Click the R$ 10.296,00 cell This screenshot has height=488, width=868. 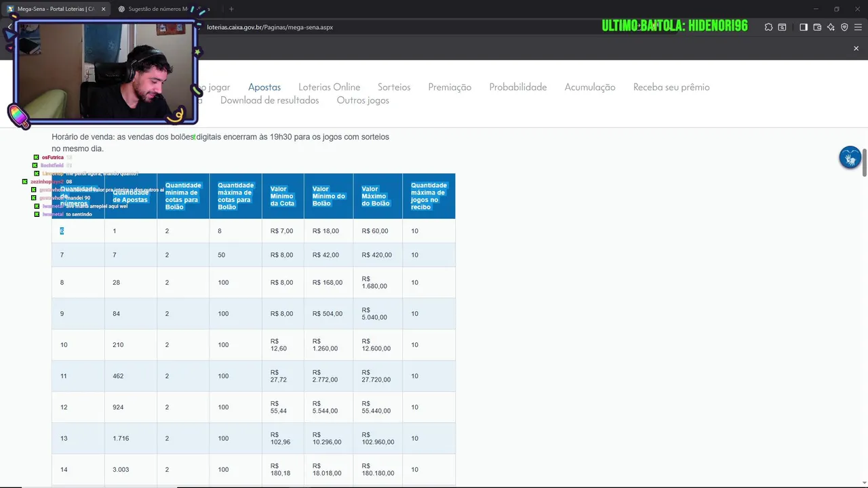pyautogui.click(x=329, y=439)
